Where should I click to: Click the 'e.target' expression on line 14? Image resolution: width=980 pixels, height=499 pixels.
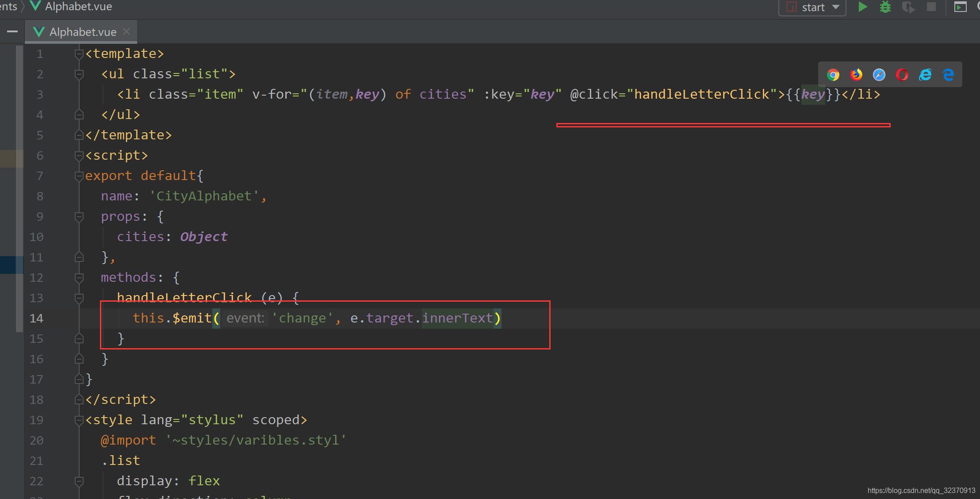[x=382, y=318]
